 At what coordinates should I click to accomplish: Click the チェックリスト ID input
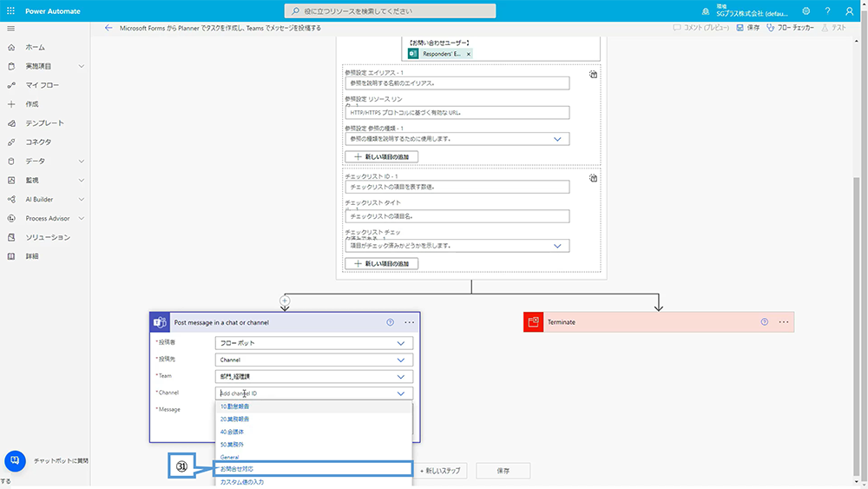tap(457, 187)
